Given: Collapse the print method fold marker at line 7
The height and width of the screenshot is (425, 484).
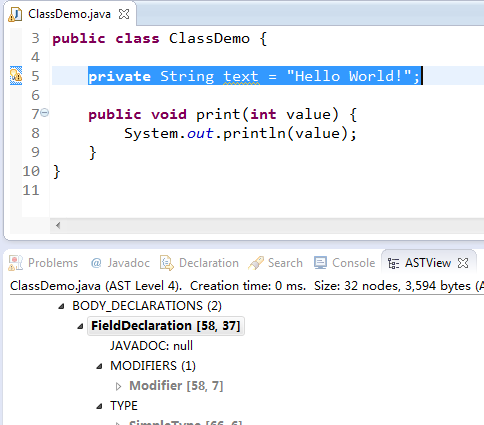Looking at the screenshot, I should pyautogui.click(x=45, y=113).
